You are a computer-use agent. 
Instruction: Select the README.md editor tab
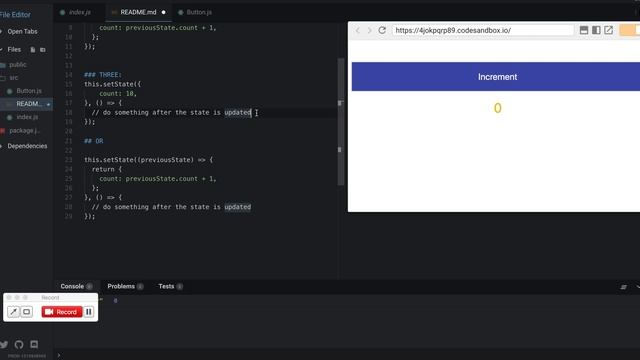(138, 12)
